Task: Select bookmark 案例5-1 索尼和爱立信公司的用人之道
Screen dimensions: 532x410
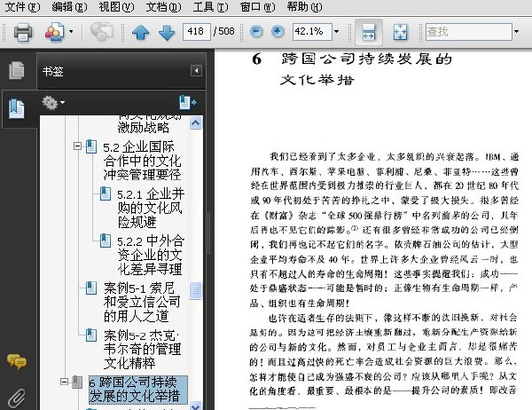Action: point(142,302)
